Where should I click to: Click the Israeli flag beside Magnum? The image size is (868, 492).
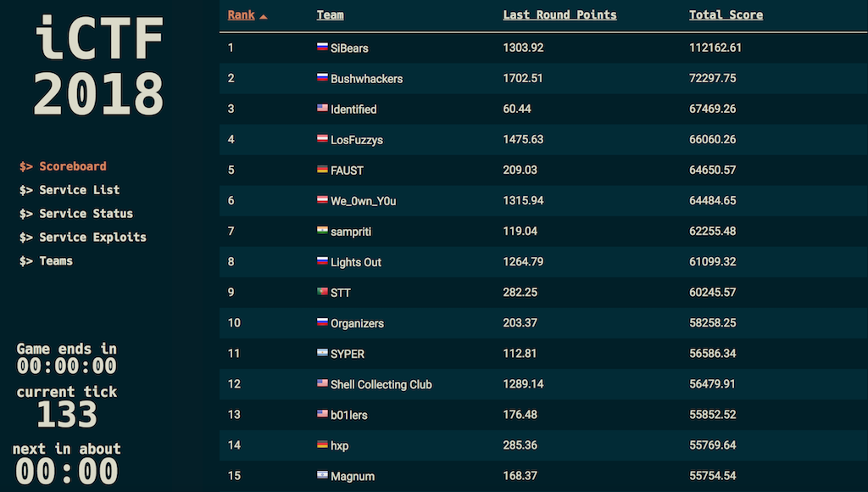pos(322,474)
